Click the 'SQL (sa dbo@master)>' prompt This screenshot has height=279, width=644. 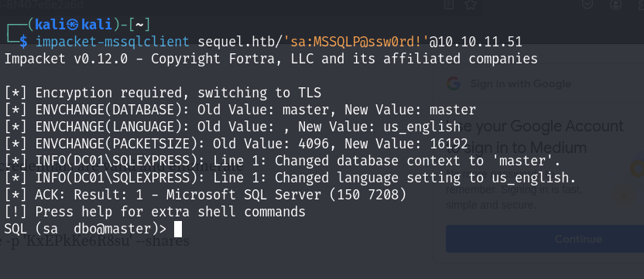click(x=85, y=229)
